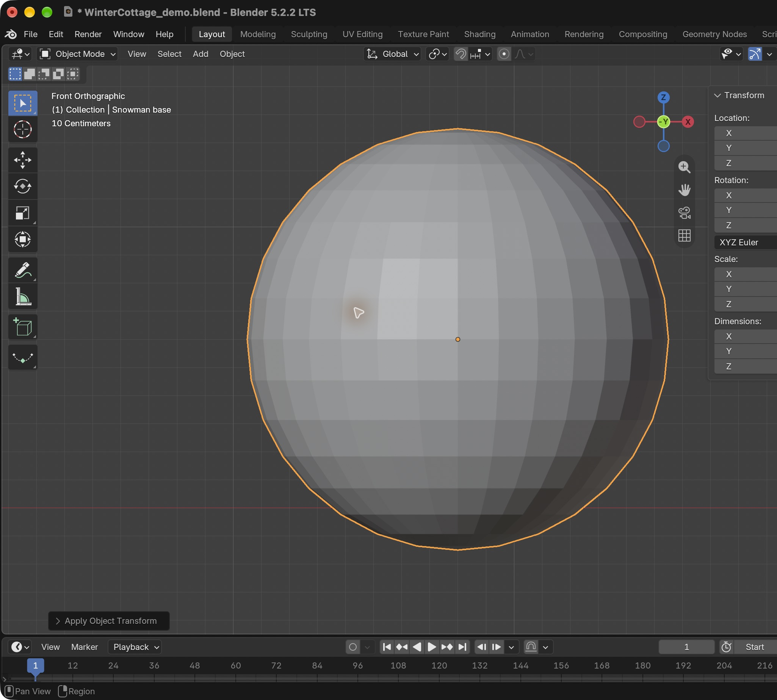Viewport: 777px width, 700px height.
Task: Switch to the Sculpting workspace tab
Action: [x=309, y=34]
